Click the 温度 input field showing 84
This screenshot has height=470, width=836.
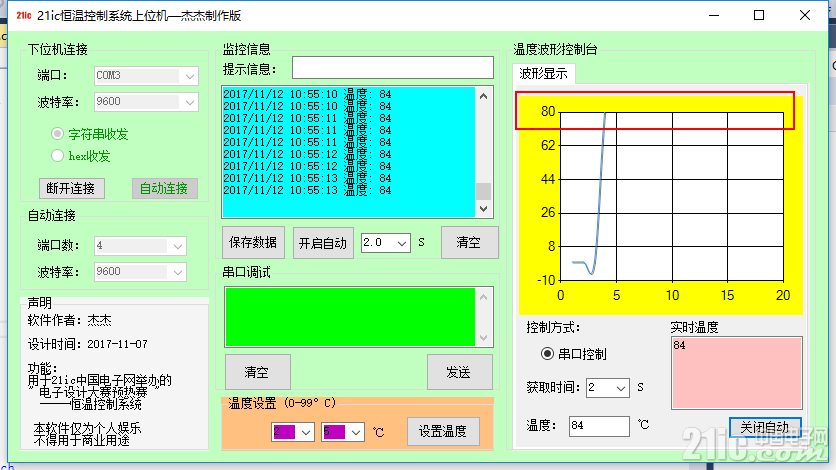599,426
